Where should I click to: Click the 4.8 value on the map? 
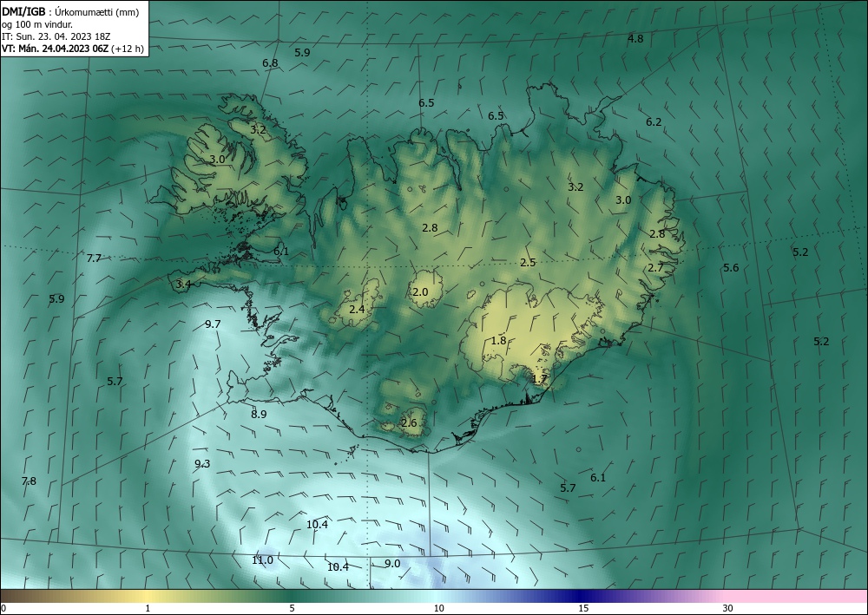(635, 39)
